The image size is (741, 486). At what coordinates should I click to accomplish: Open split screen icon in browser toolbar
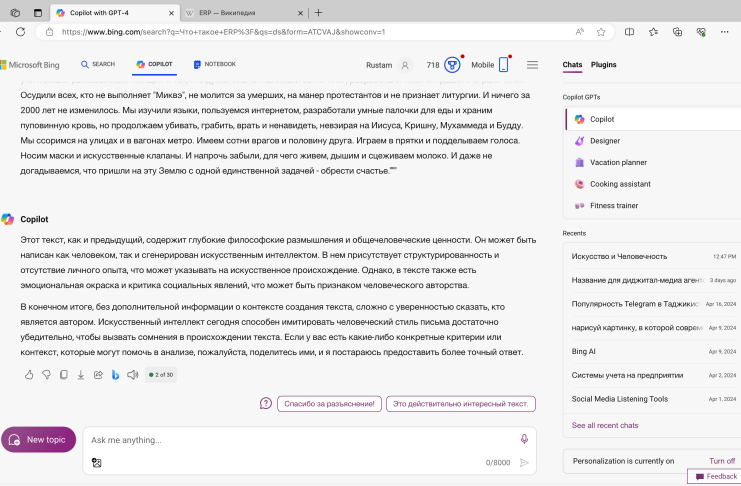(x=629, y=32)
